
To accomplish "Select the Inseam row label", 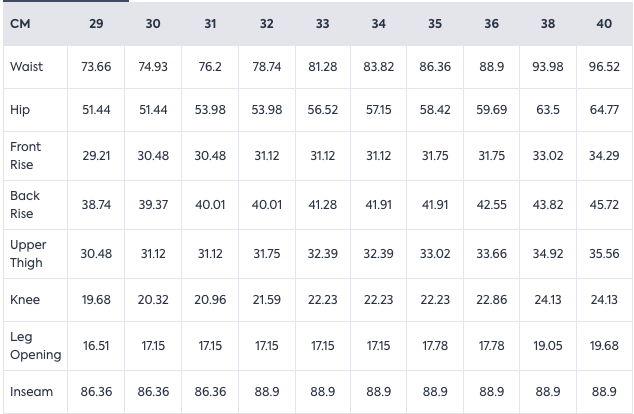I will tap(30, 392).
